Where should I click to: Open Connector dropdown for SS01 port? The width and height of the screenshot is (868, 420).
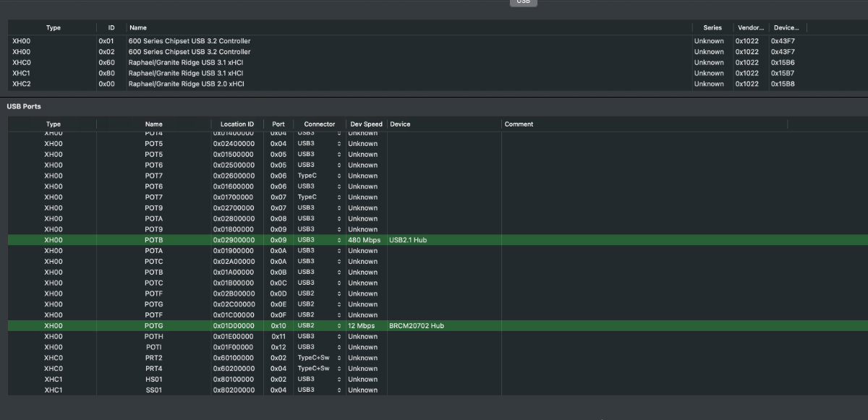click(319, 390)
